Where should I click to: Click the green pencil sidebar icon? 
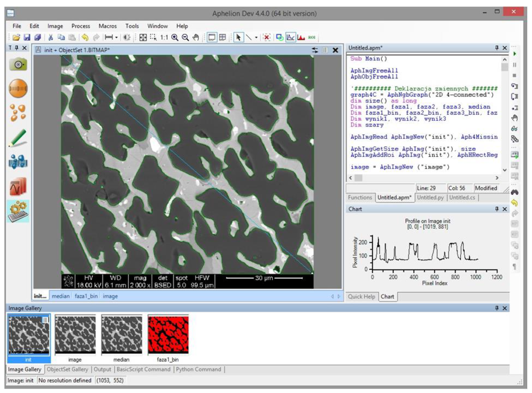coord(18,138)
